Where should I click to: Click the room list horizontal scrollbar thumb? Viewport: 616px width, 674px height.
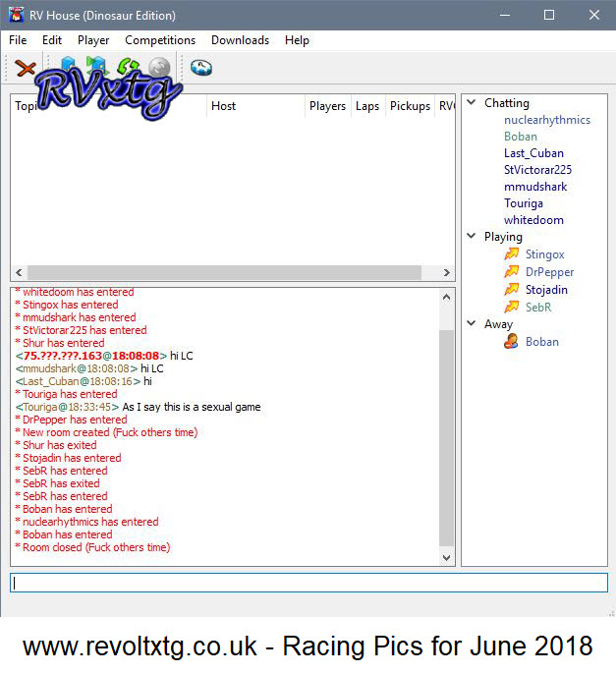click(224, 272)
